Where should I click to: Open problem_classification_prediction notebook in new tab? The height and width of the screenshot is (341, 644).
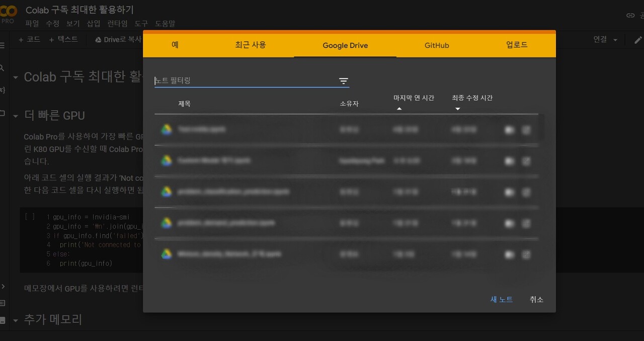(526, 192)
